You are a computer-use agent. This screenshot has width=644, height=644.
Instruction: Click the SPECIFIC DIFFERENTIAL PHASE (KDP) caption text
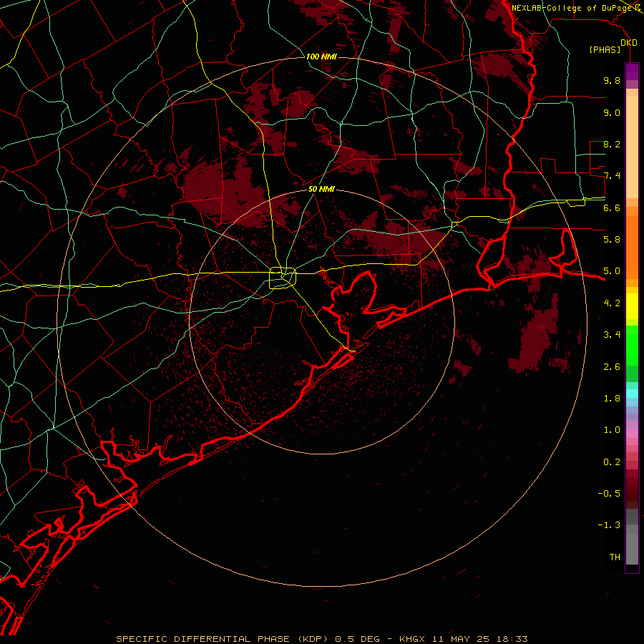click(x=223, y=639)
